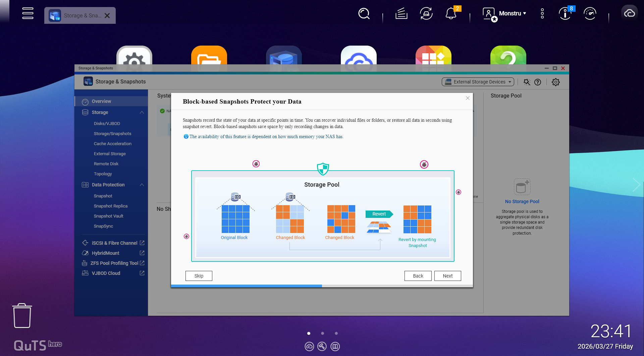Open External Storage Devices dropdown

[x=478, y=82]
